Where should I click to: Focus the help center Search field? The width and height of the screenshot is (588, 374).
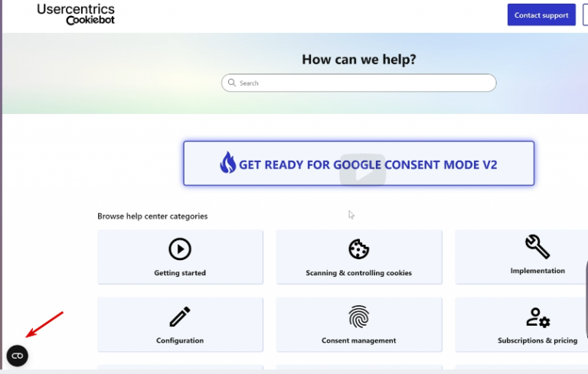click(358, 83)
